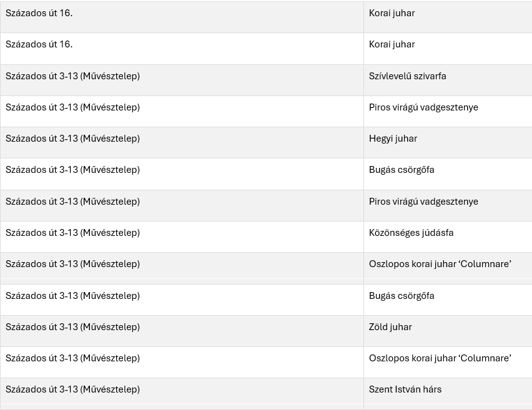
Task: Click the first Piros virágú vadgesztenye cell
Action: [x=423, y=107]
